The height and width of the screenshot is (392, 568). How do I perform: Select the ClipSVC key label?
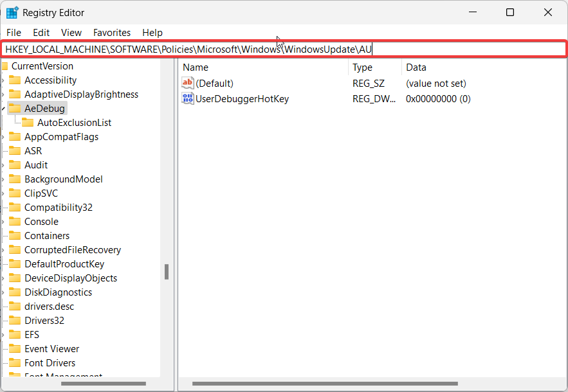pos(41,193)
